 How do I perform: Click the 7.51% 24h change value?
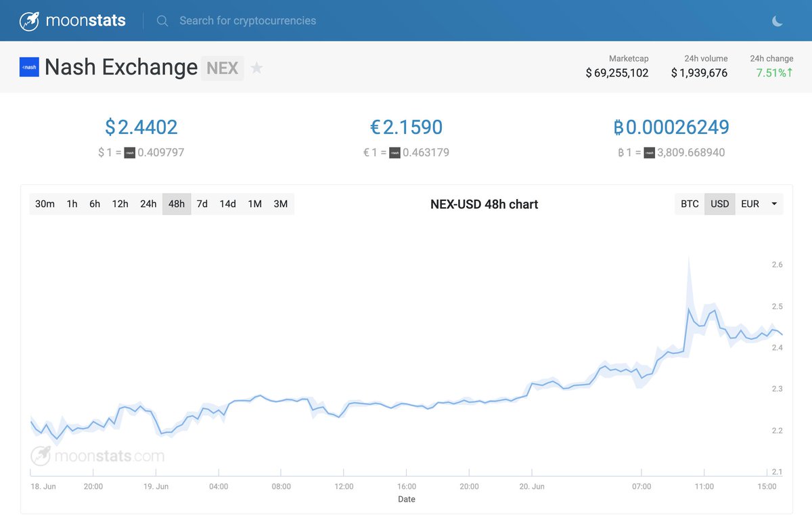[x=771, y=72]
